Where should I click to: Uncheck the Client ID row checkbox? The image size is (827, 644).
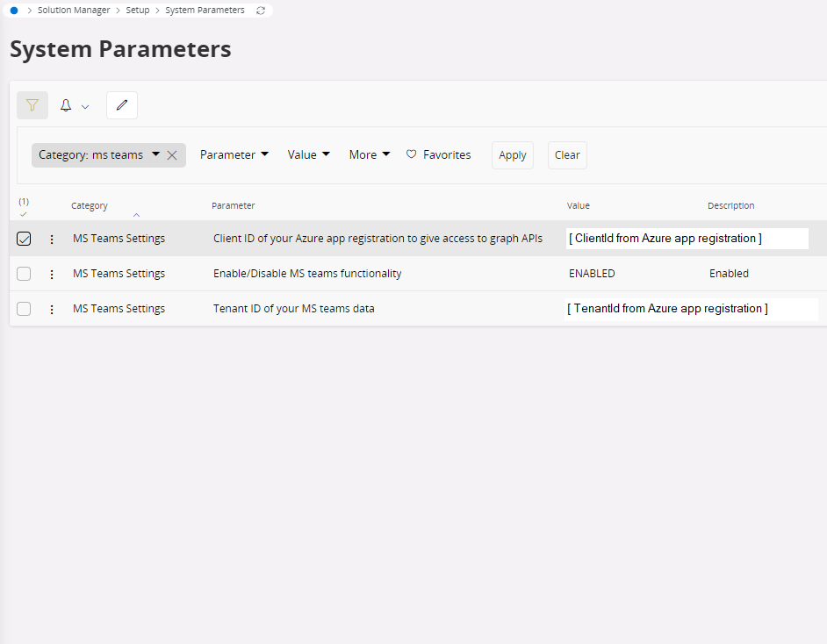24,239
